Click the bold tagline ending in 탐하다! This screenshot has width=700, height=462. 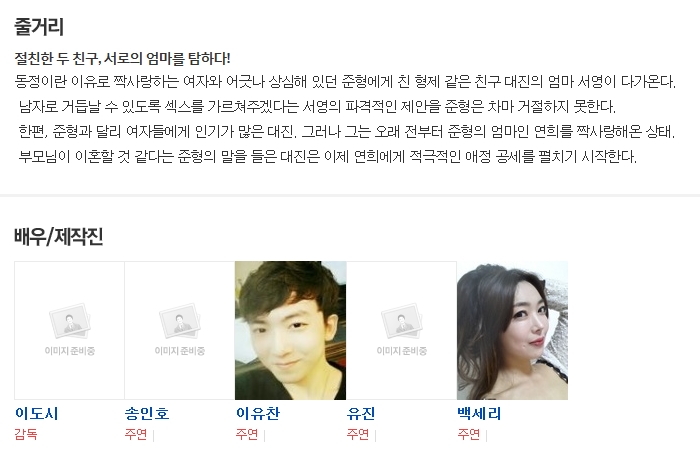tap(122, 58)
